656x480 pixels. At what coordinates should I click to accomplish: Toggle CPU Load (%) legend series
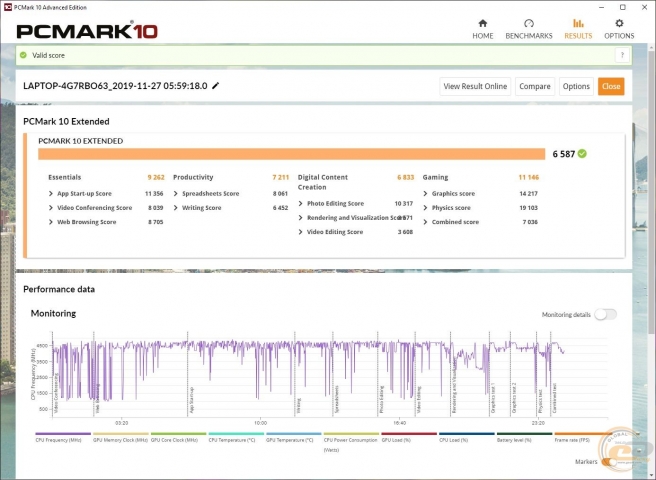point(466,438)
